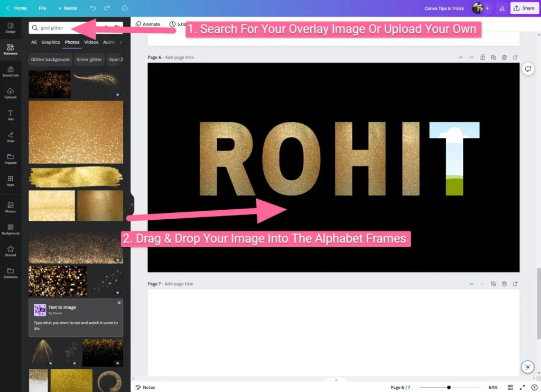Screen dimensions: 541x392
Task: Lock Page 6 using the padlock icon
Action: click(482, 57)
